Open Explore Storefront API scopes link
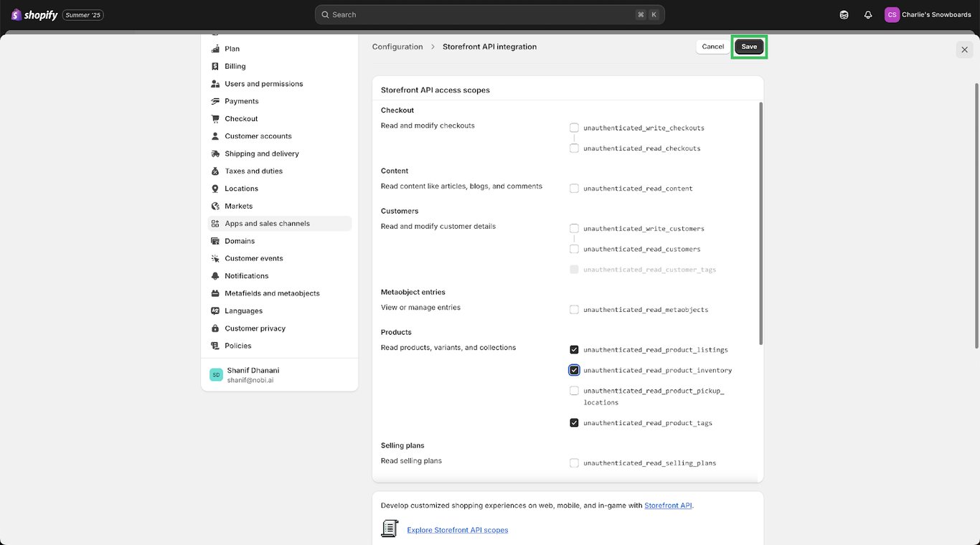The width and height of the screenshot is (980, 545). click(x=458, y=530)
